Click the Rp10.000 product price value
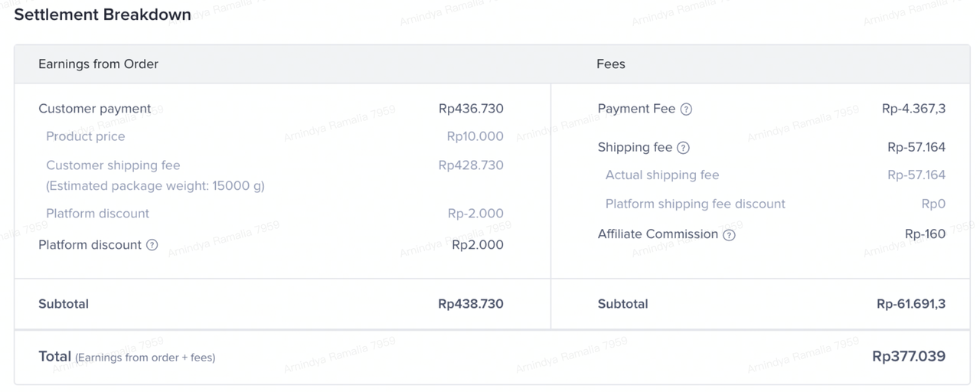The height and width of the screenshot is (392, 980). pyautogui.click(x=475, y=136)
